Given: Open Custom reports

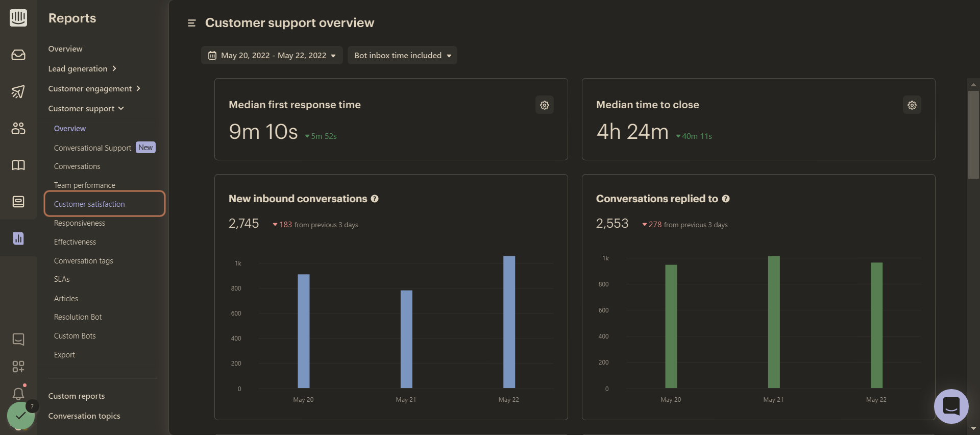Looking at the screenshot, I should point(77,396).
